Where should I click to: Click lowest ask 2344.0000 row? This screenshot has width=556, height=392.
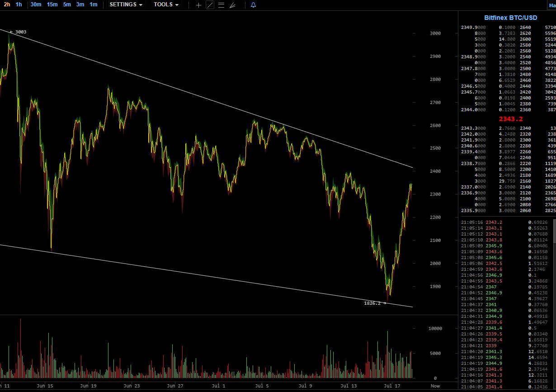click(473, 110)
